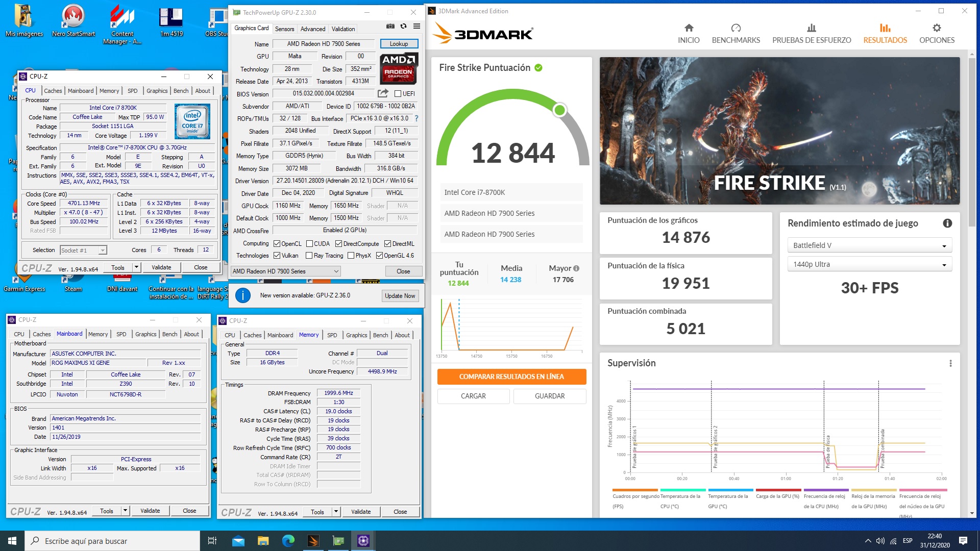Expand Tools dropdown arrow in CPU-Z CPU window
The image size is (980, 551).
pyautogui.click(x=136, y=267)
